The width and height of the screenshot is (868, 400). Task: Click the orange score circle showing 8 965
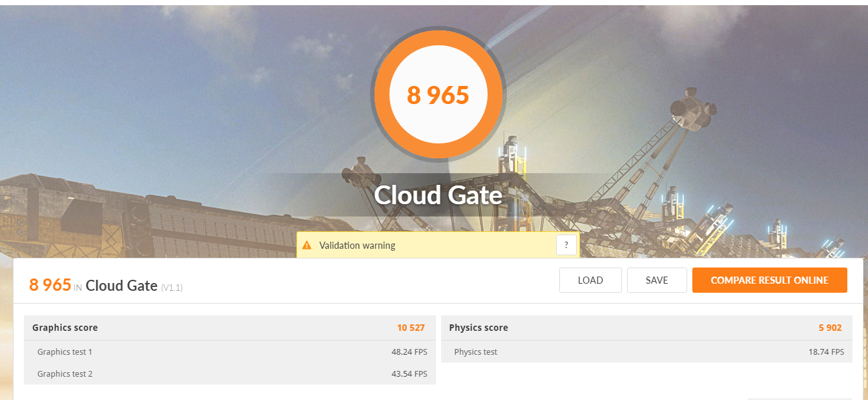pos(438,95)
